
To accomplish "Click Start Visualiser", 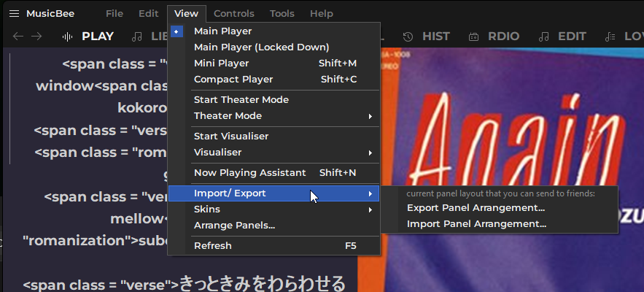I will 274,136.
